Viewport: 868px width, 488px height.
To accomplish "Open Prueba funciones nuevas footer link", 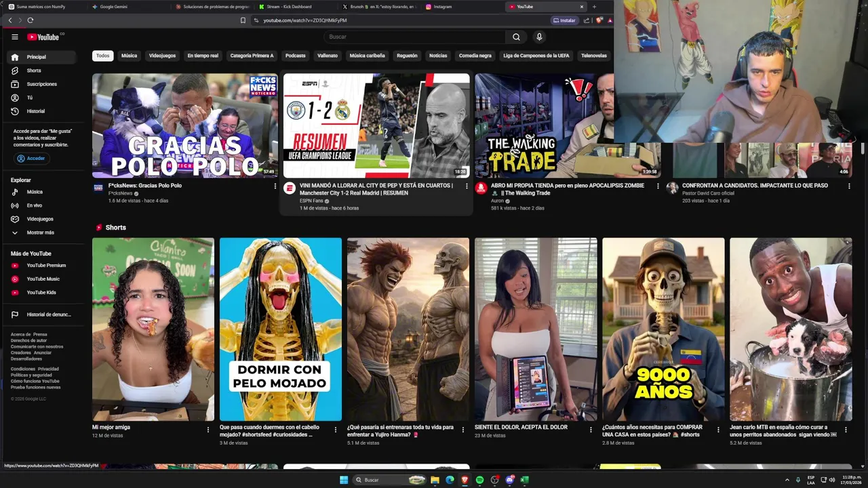I will [x=35, y=387].
